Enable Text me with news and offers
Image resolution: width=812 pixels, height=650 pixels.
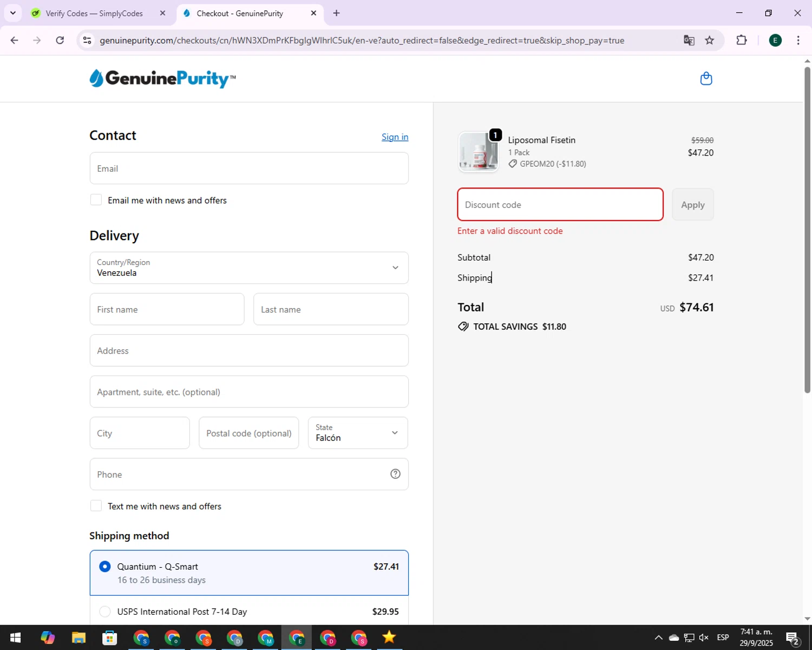tap(96, 506)
